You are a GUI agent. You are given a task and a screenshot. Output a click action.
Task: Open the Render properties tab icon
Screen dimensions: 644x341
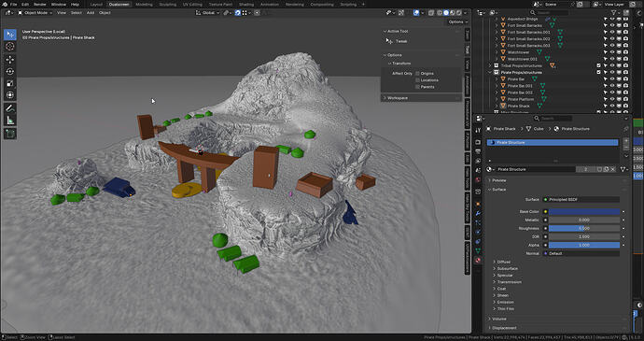pyautogui.click(x=478, y=142)
